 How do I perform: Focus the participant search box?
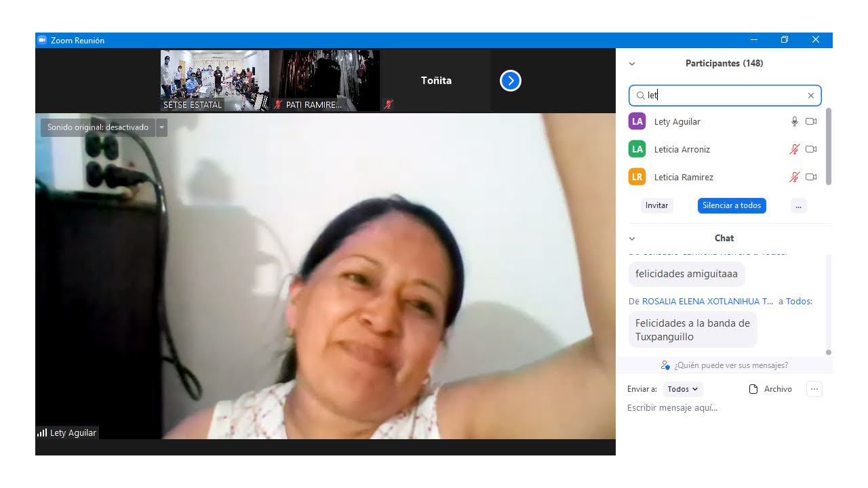tap(725, 96)
